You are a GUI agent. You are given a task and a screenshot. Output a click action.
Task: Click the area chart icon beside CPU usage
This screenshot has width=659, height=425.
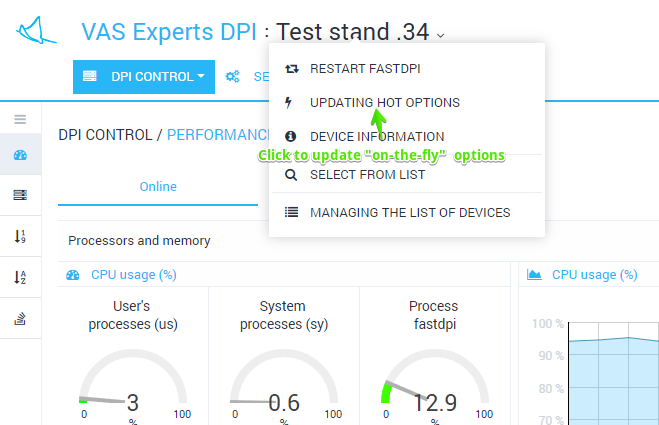[534, 274]
